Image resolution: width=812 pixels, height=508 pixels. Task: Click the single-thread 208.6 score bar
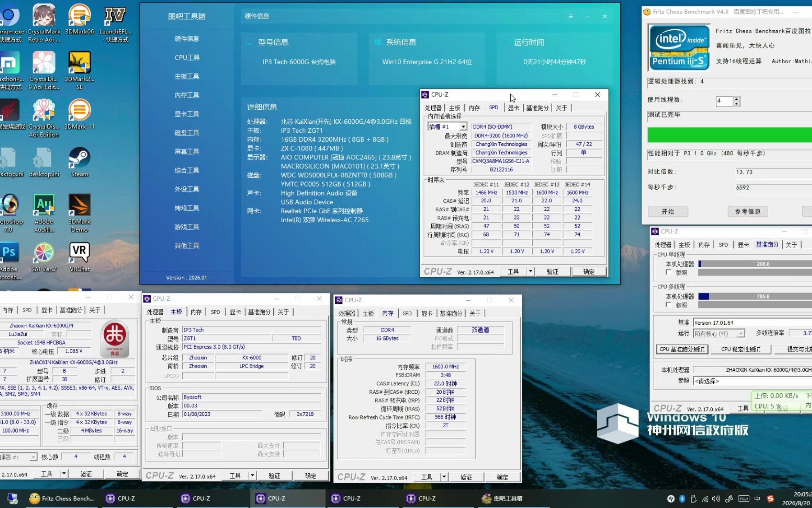click(755, 264)
